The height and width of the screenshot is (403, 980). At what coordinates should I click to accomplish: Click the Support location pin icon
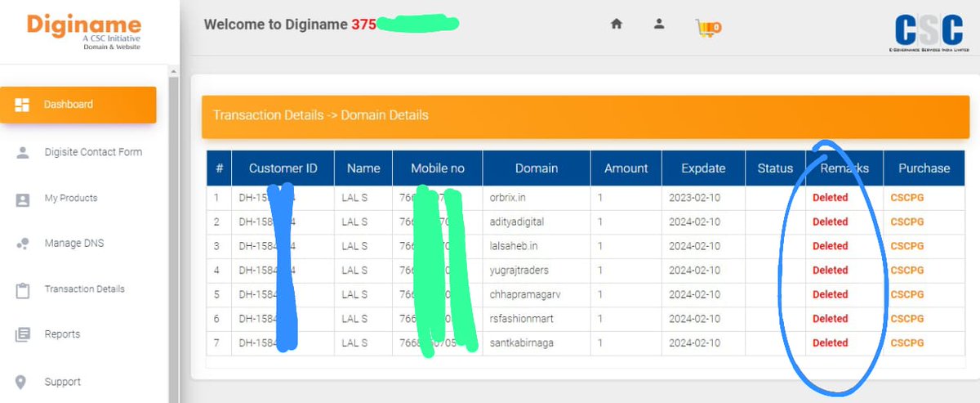coord(21,382)
